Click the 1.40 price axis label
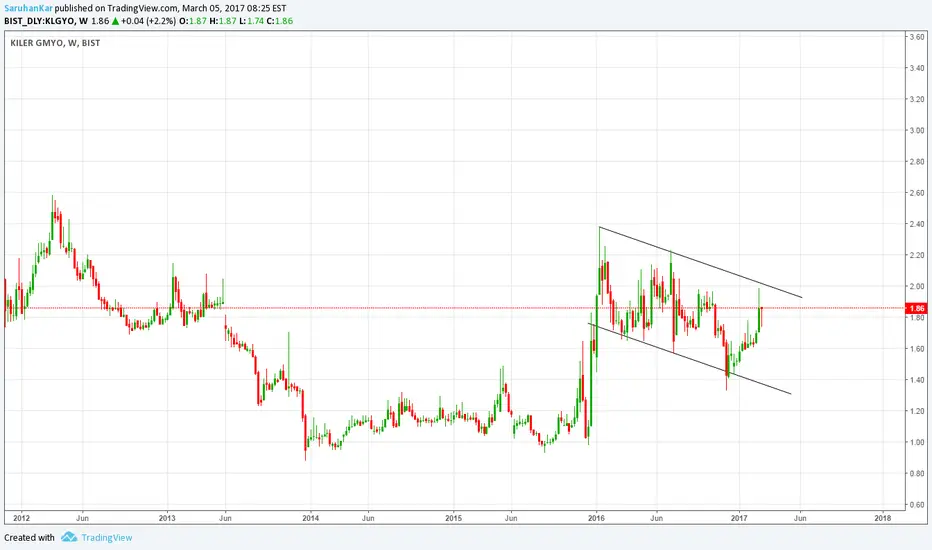 point(917,380)
